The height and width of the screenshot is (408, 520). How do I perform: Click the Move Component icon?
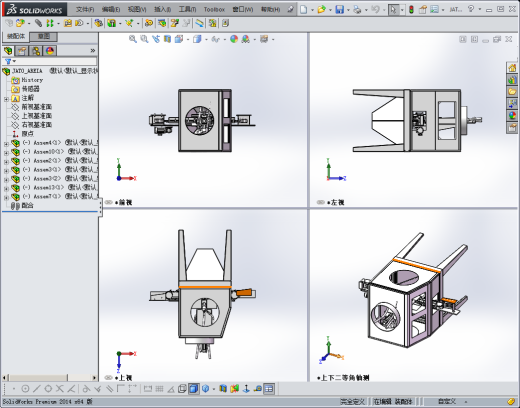tap(79, 23)
